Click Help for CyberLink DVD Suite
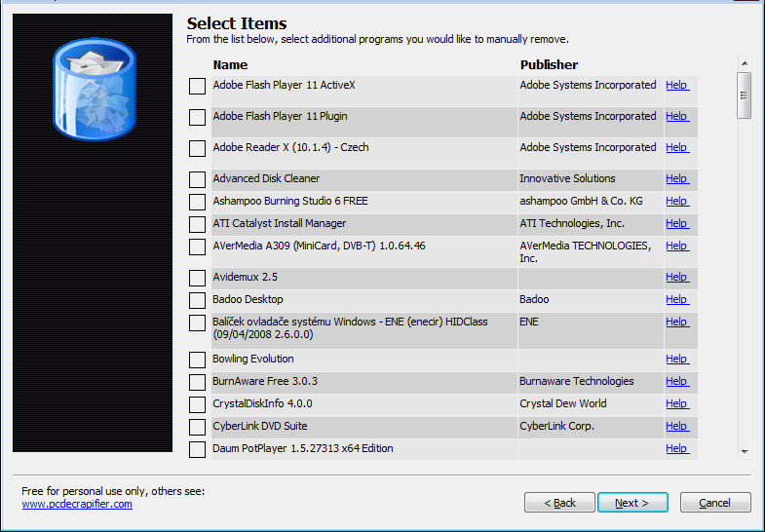 pyautogui.click(x=677, y=427)
